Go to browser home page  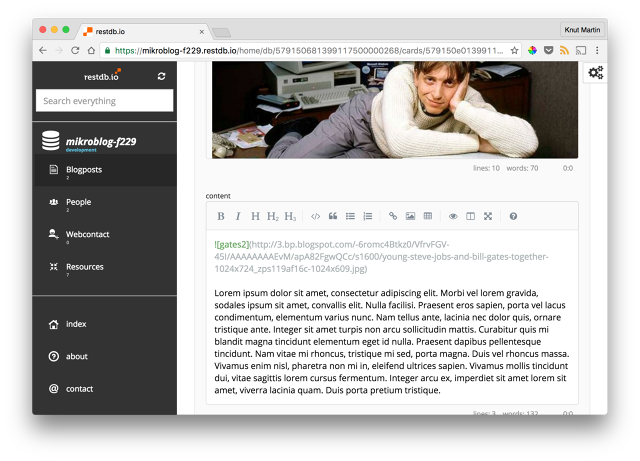[x=91, y=50]
